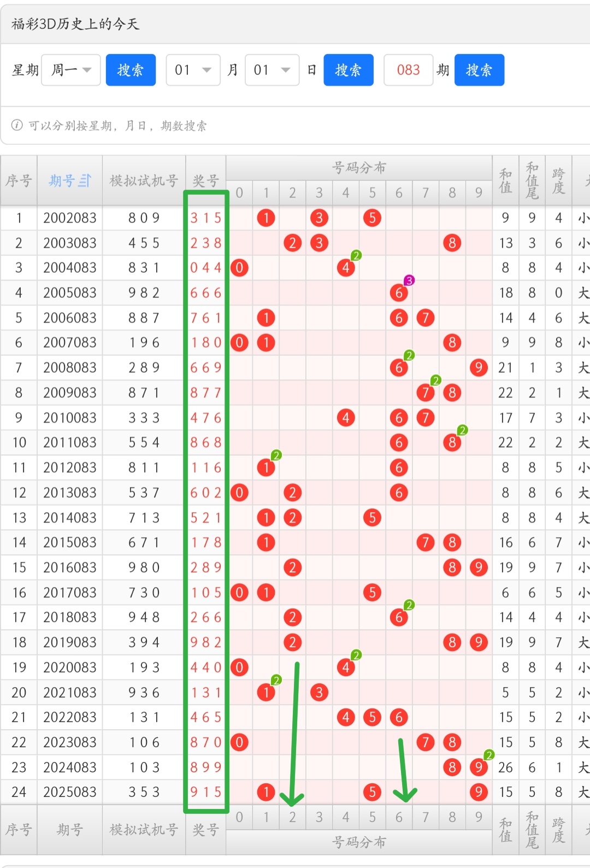Click the 和值尾 column header at top
Image resolution: width=590 pixels, height=868 pixels.
tap(532, 180)
